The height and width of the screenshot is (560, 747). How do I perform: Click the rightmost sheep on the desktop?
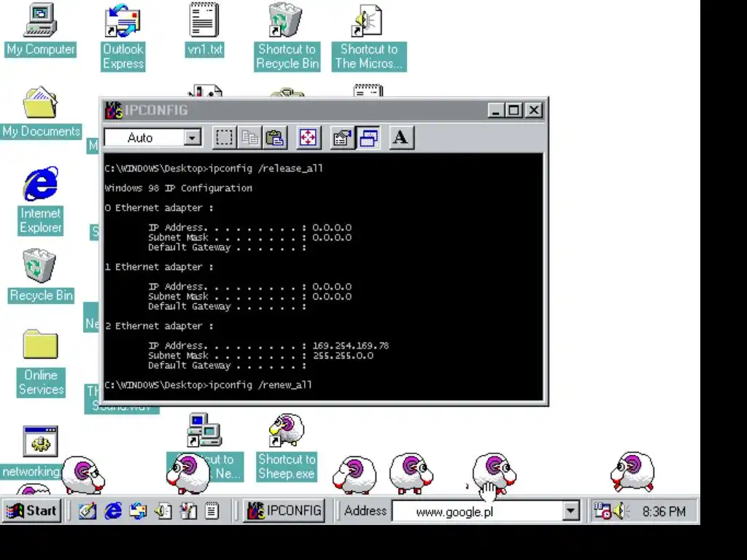[632, 472]
